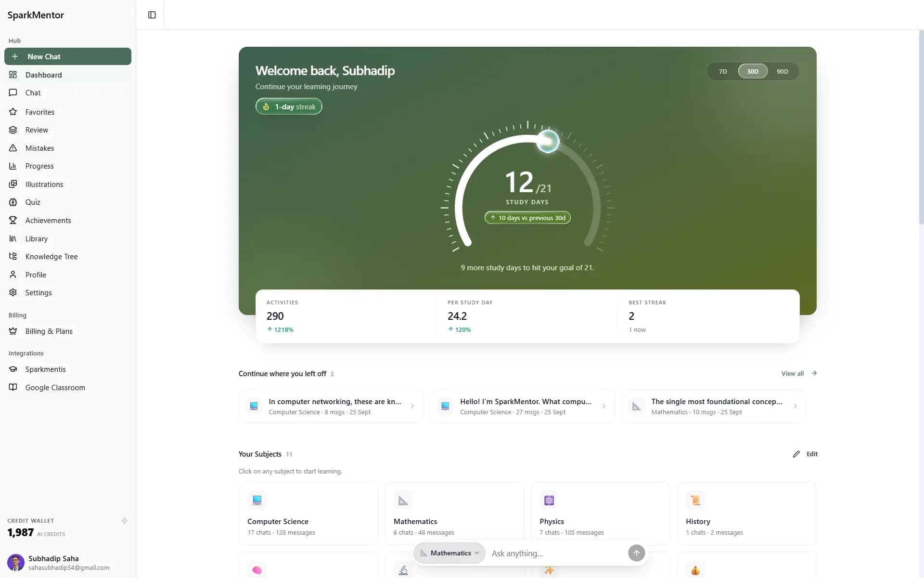The image size is (924, 578).
Task: Start a New Chat
Action: pyautogui.click(x=68, y=56)
